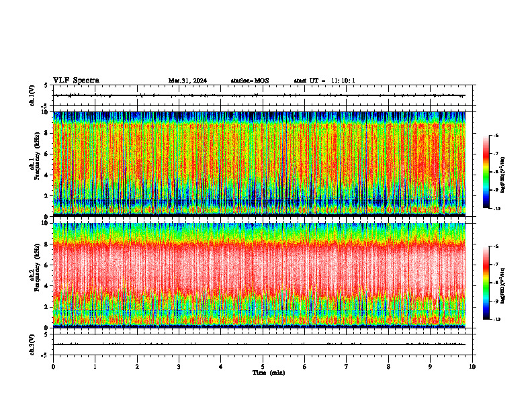
Task: Click the "8" kHz tick of ch.1 spectrogram
Action: point(46,133)
